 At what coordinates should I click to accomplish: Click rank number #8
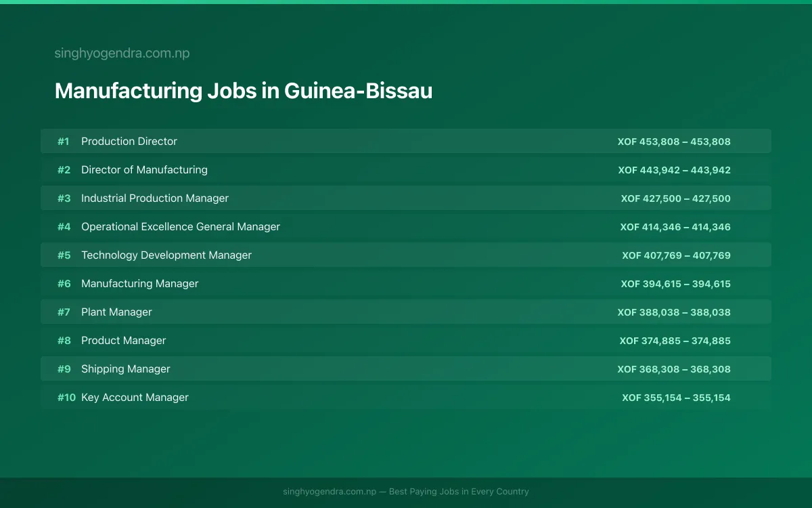[x=64, y=340]
